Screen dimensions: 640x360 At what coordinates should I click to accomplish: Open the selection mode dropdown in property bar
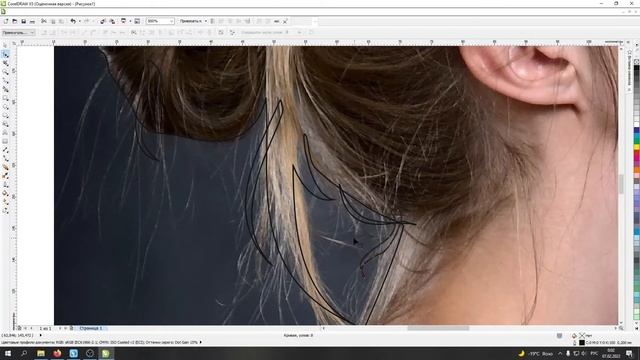[18, 32]
